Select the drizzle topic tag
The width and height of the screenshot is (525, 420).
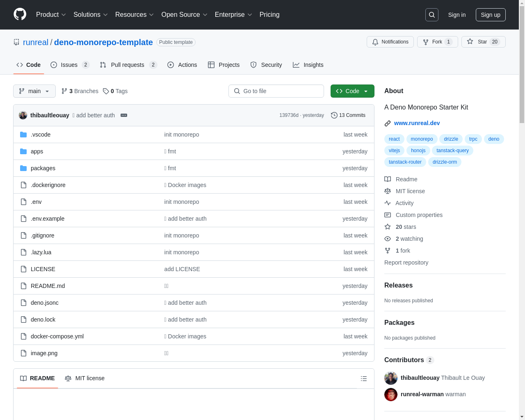point(451,139)
